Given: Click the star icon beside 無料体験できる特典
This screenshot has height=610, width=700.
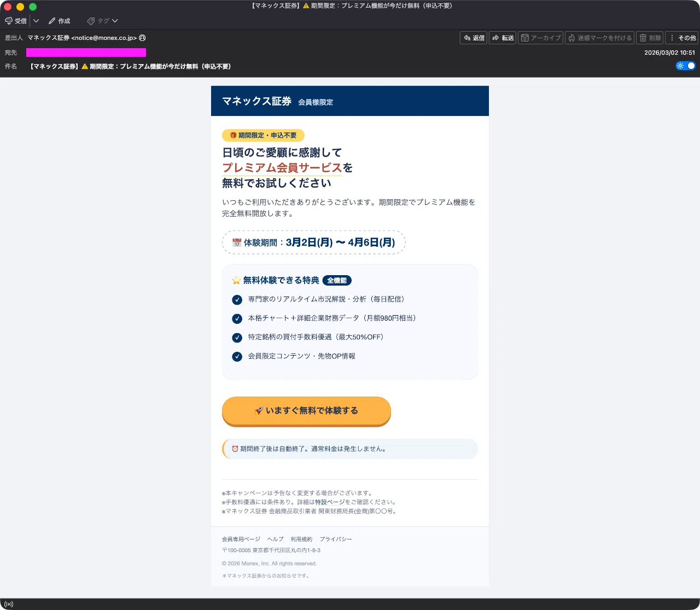Looking at the screenshot, I should coord(236,280).
